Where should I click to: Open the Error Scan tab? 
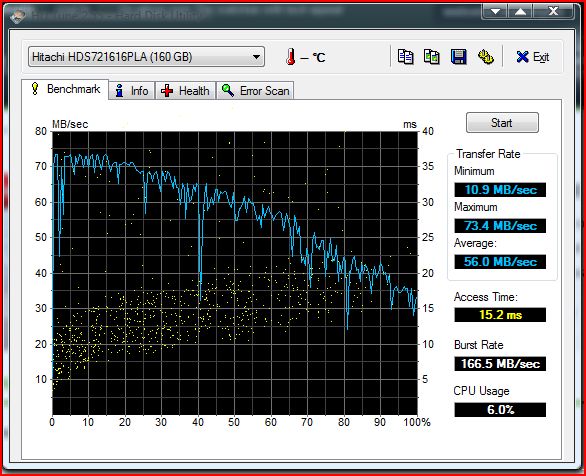point(255,91)
